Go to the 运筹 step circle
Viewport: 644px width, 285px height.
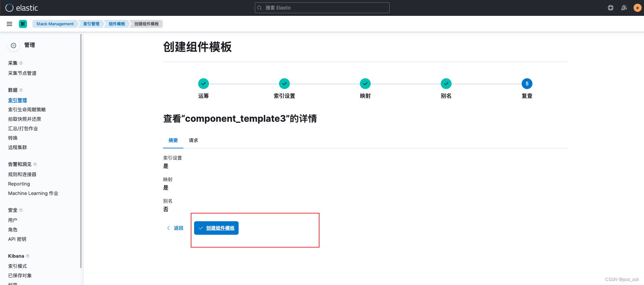pyautogui.click(x=204, y=84)
